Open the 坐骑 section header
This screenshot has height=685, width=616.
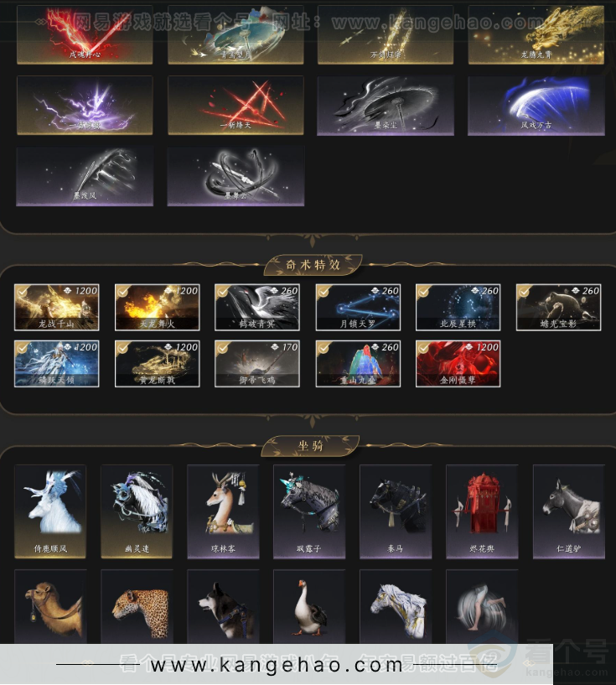coord(310,445)
